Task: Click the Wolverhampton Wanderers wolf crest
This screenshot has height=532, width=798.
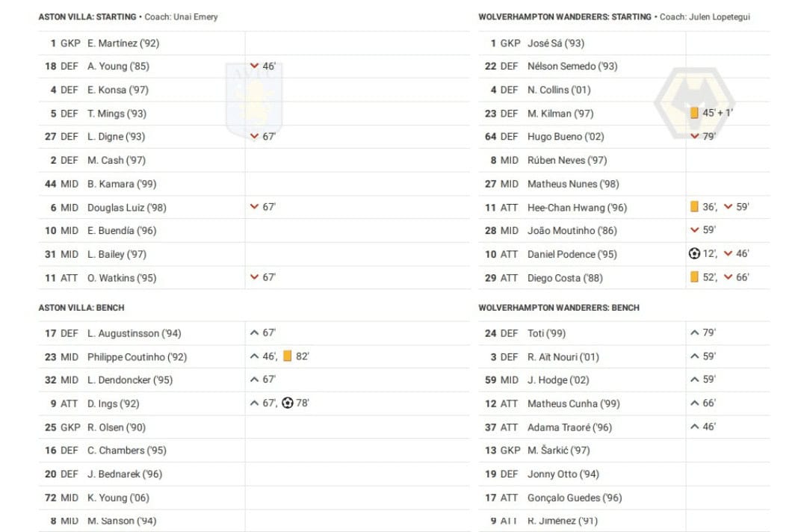Action: (x=695, y=103)
